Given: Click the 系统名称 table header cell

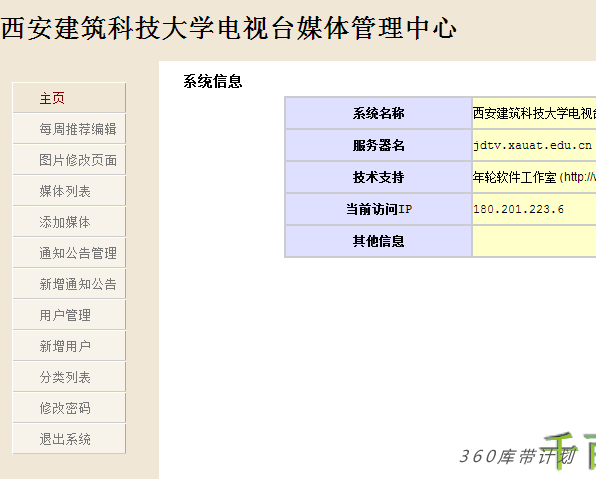Looking at the screenshot, I should click(x=379, y=113).
